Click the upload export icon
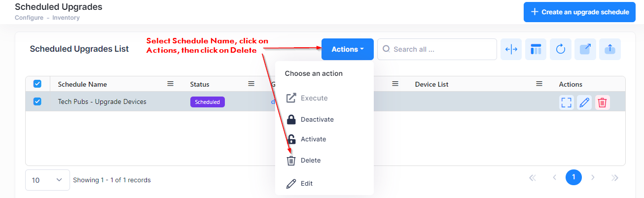 tap(610, 49)
